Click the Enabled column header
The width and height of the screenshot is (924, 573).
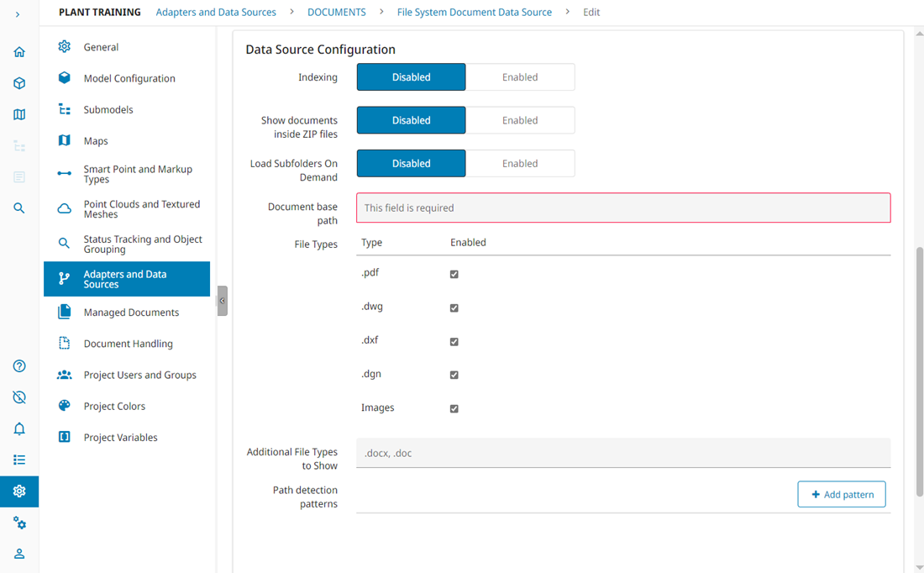(468, 242)
